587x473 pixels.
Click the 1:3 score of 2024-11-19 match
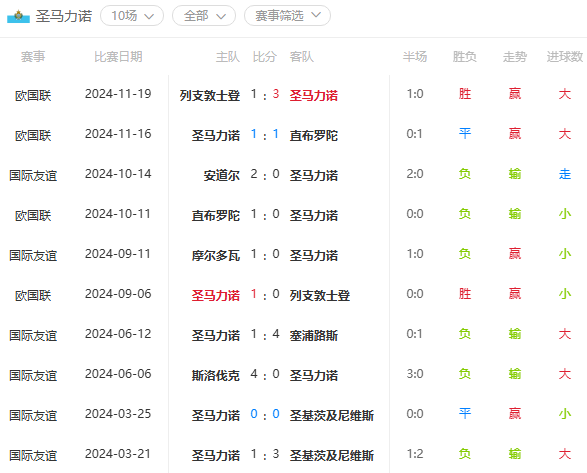(265, 94)
